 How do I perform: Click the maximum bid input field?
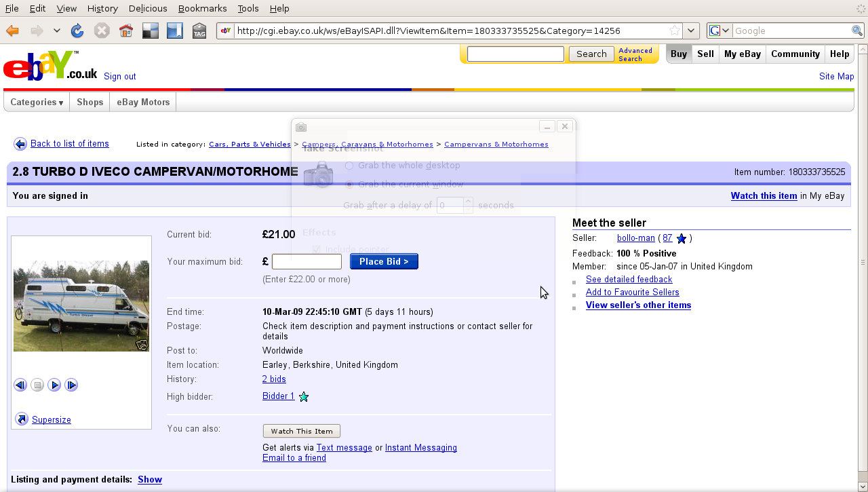(x=307, y=261)
